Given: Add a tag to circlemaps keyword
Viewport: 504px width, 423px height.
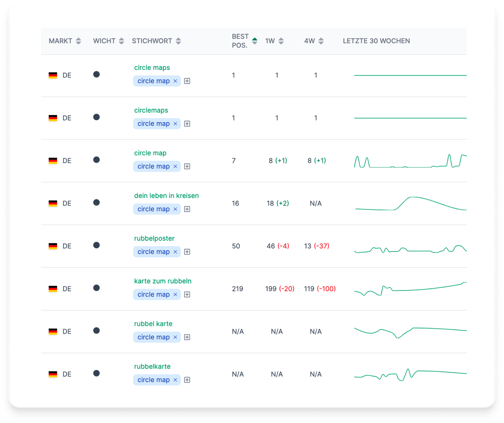Looking at the screenshot, I should click(187, 124).
